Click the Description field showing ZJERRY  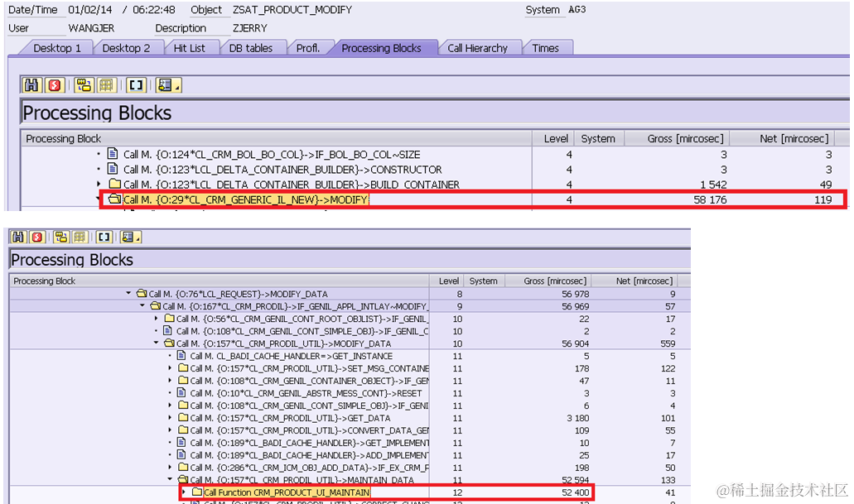click(x=250, y=28)
